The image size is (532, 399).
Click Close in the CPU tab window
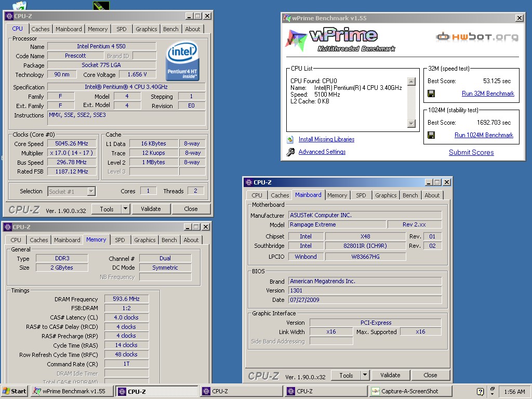point(191,209)
